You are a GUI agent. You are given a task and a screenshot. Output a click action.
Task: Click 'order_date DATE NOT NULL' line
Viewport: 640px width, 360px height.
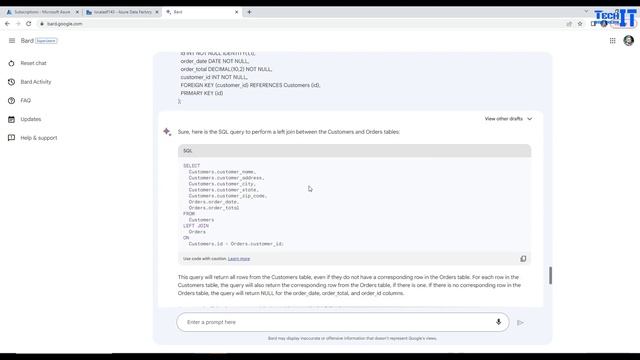click(215, 61)
